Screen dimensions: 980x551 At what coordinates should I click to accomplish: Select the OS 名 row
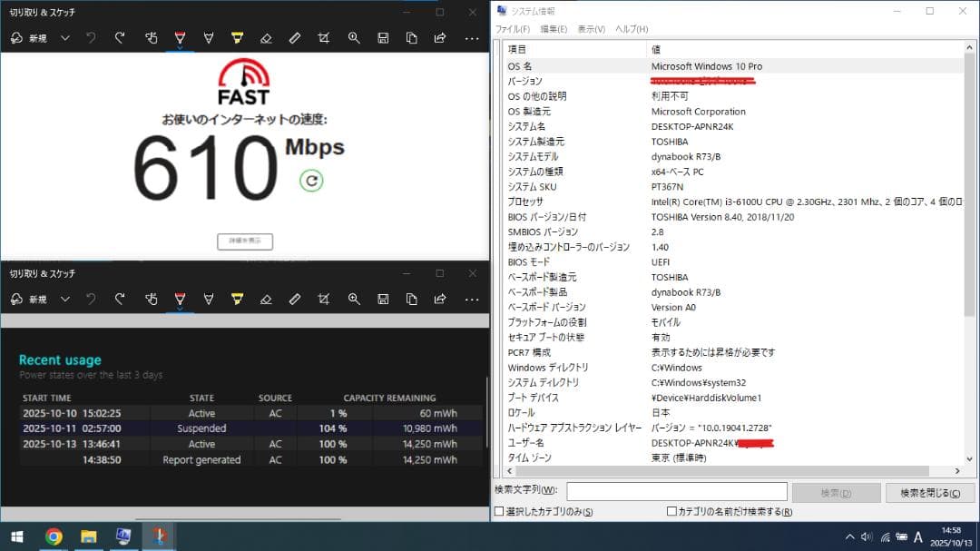733,66
